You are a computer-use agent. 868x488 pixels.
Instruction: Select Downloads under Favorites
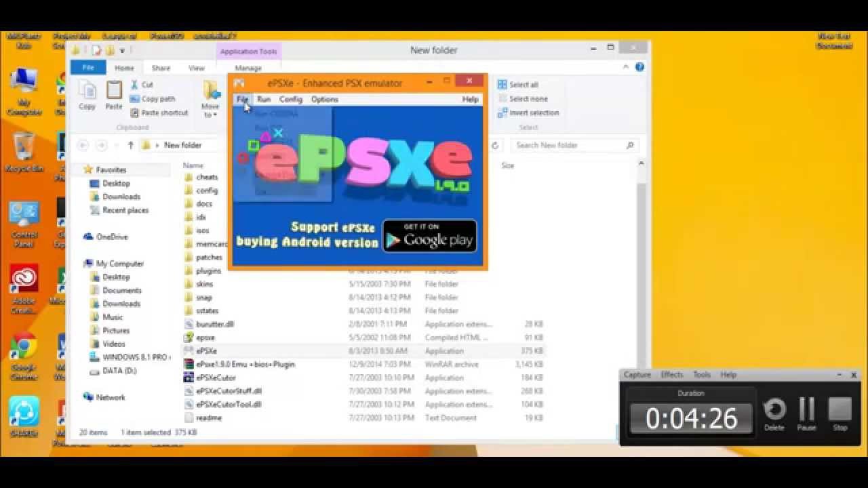point(115,197)
